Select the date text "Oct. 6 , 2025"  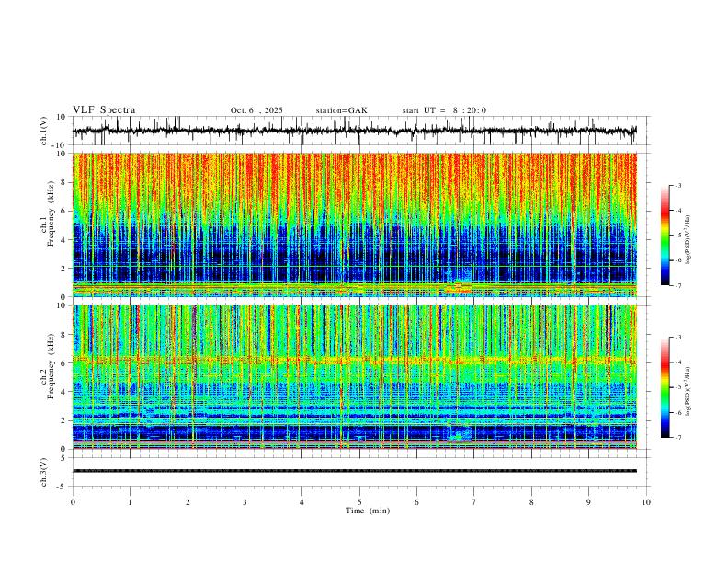pyautogui.click(x=256, y=110)
